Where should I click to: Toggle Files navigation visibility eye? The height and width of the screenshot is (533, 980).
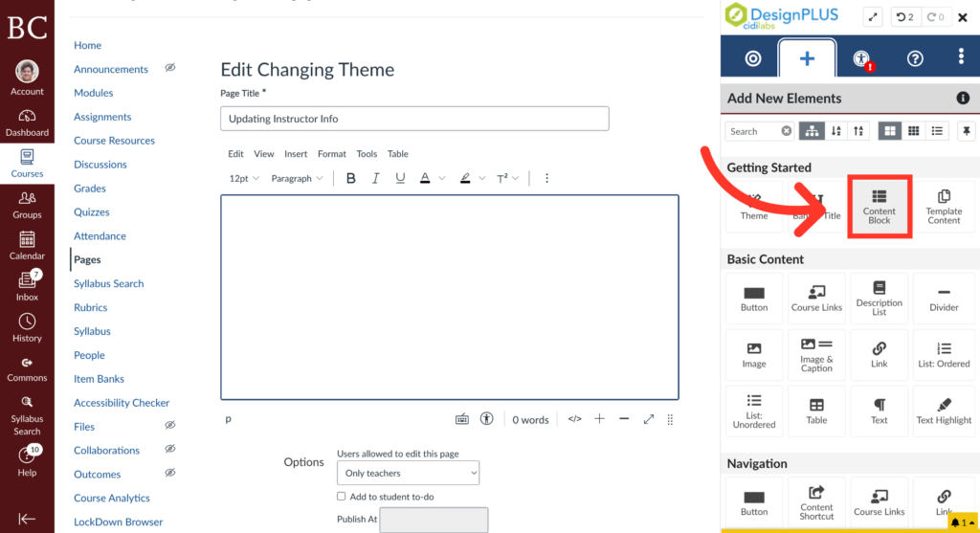(x=170, y=426)
